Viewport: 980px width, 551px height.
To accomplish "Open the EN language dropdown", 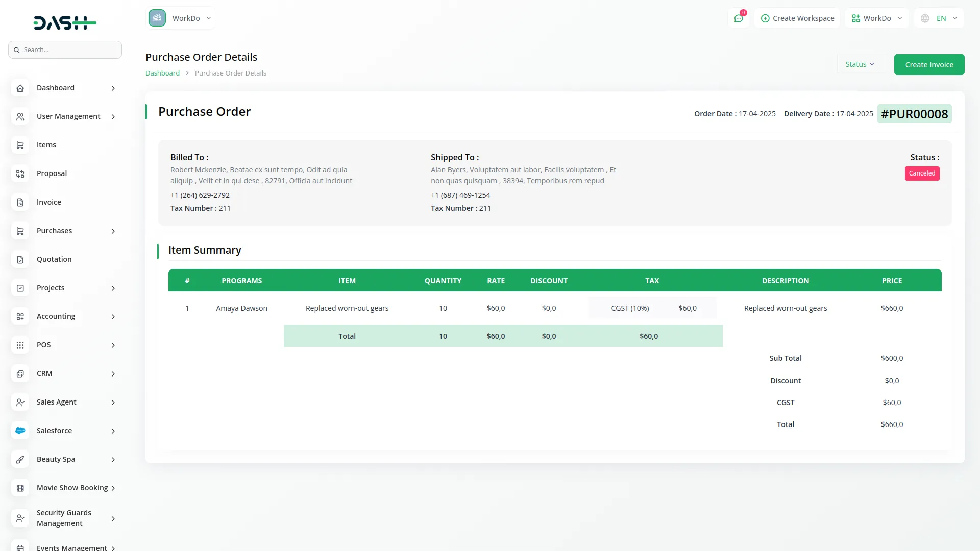I will click(x=940, y=18).
